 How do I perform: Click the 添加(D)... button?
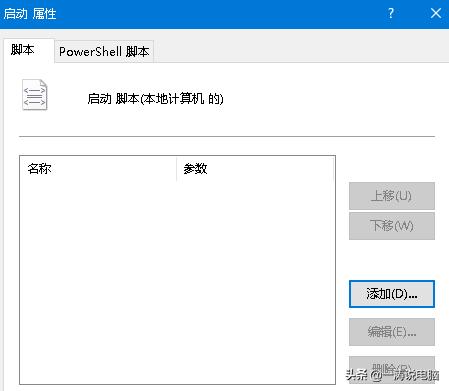[392, 294]
